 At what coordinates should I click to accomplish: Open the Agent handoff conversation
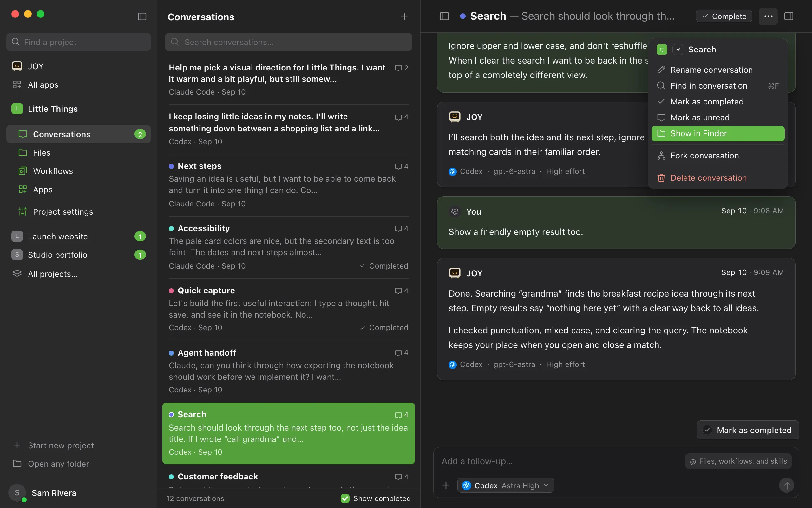pyautogui.click(x=288, y=371)
